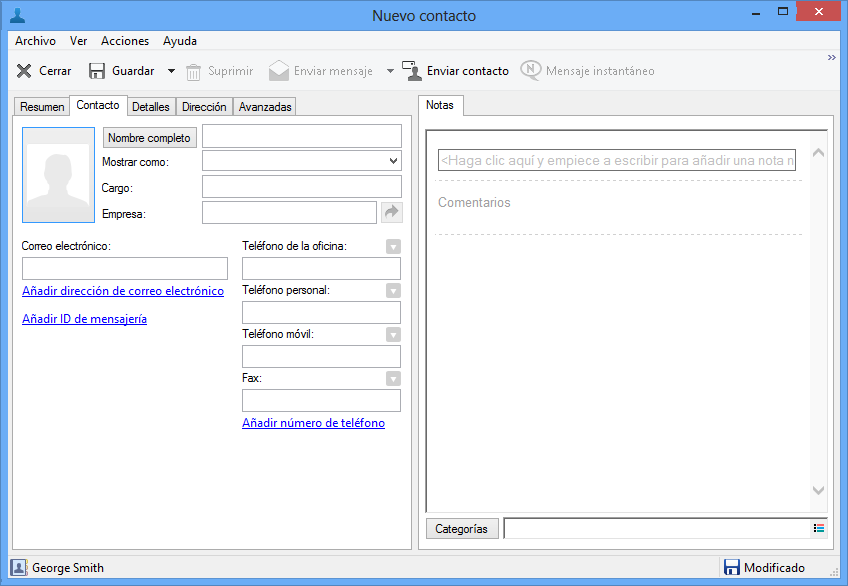Viewport: 848px width, 586px height.
Task: Click the Mensaje instantáneo bubble icon
Action: [531, 70]
